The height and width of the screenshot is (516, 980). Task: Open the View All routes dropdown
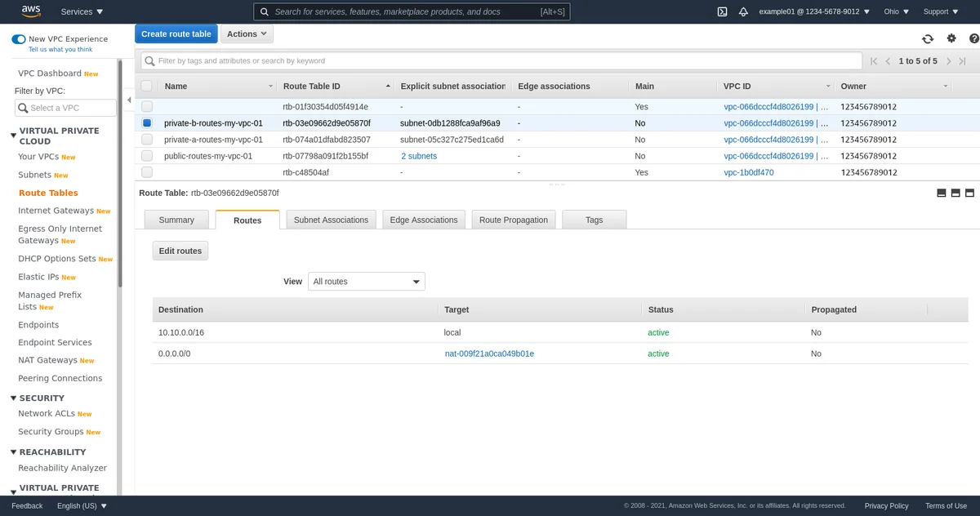(367, 282)
